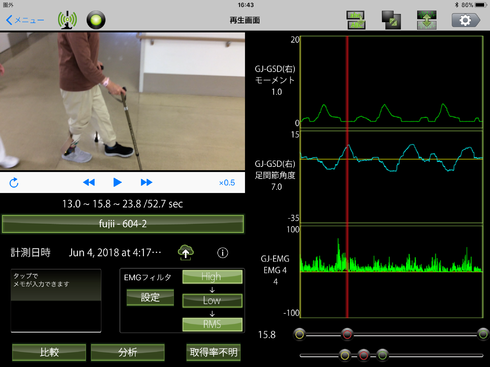Tap the vertical arrows graph scale icon
This screenshot has height=367, width=490.
point(427,20)
